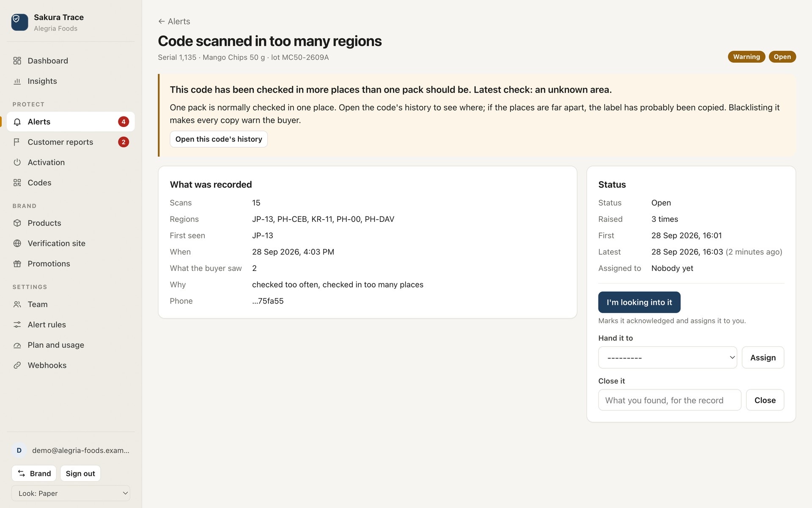Click the Plan and usage gauge icon
Viewport: 812px width, 508px height.
pyautogui.click(x=17, y=345)
